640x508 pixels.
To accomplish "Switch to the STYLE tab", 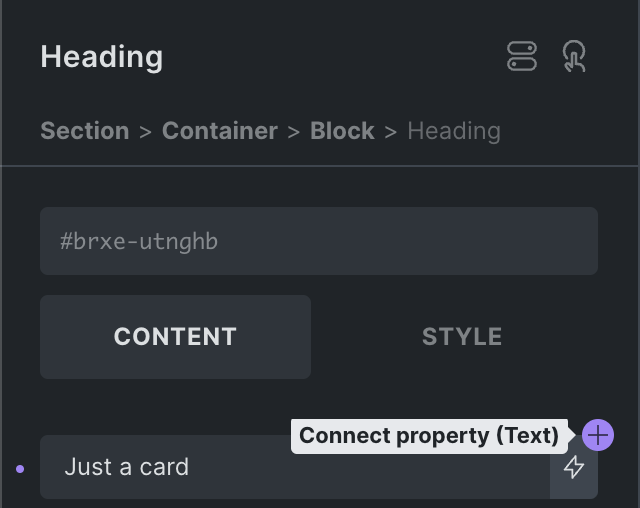I will click(x=462, y=337).
